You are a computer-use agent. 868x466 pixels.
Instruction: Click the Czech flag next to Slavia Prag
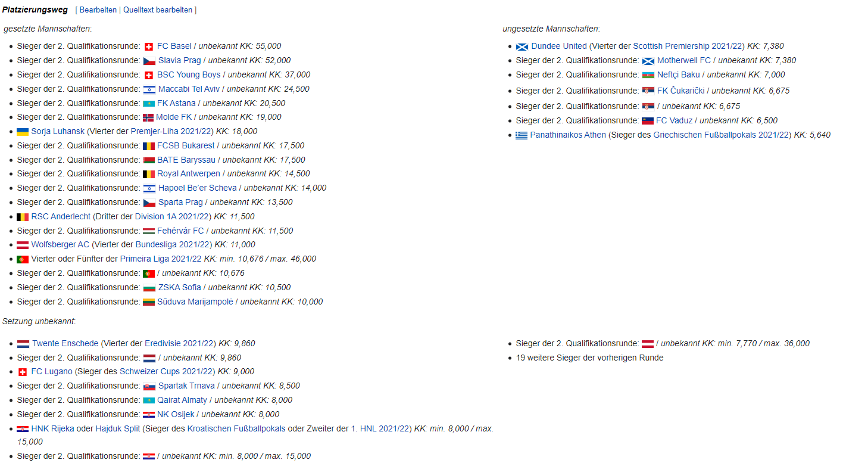pos(149,61)
